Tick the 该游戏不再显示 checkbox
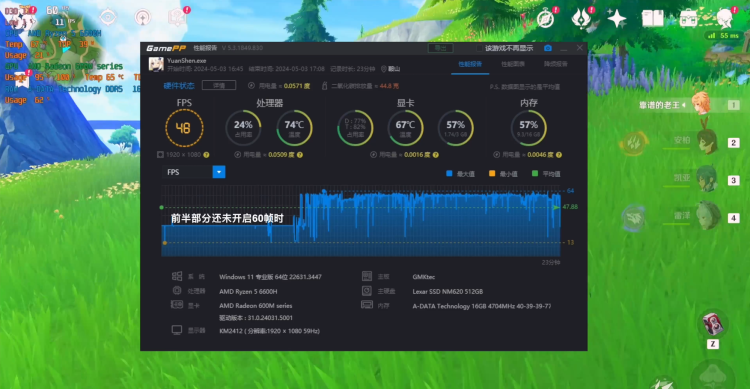The height and width of the screenshot is (389, 750). click(x=480, y=48)
